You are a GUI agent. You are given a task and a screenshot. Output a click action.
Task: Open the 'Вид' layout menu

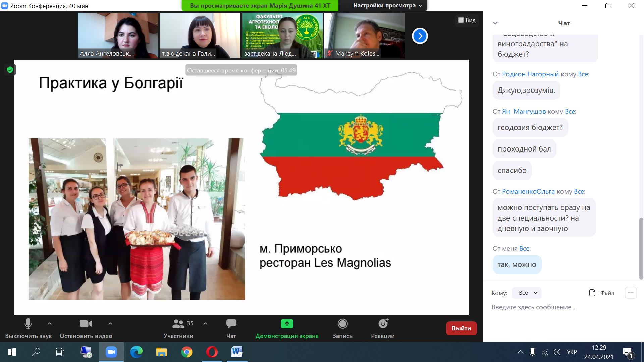point(467,20)
